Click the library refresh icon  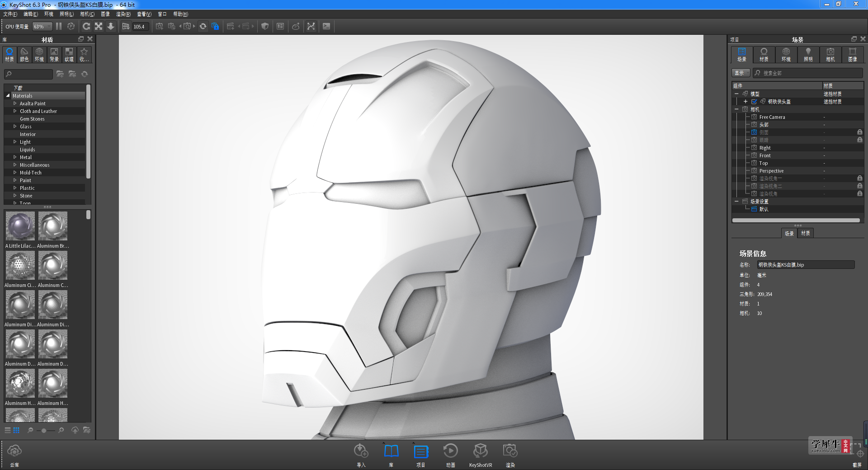pos(85,74)
